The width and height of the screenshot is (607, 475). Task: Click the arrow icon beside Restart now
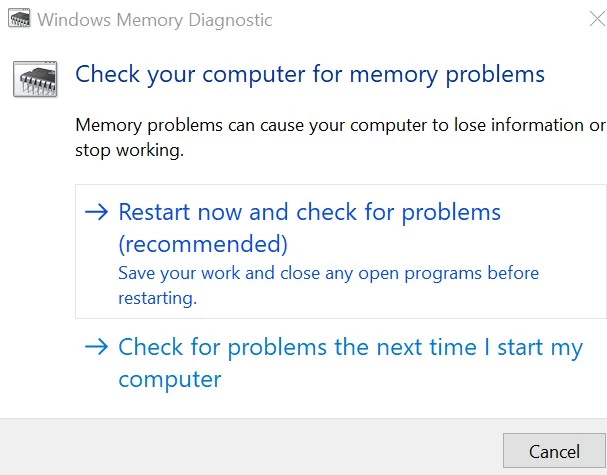[96, 212]
